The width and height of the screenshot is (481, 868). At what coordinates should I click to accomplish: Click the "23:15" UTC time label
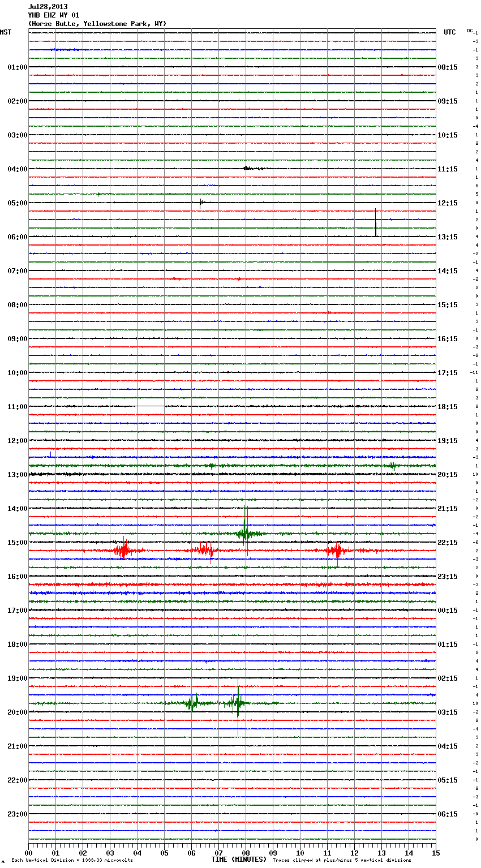pyautogui.click(x=448, y=577)
